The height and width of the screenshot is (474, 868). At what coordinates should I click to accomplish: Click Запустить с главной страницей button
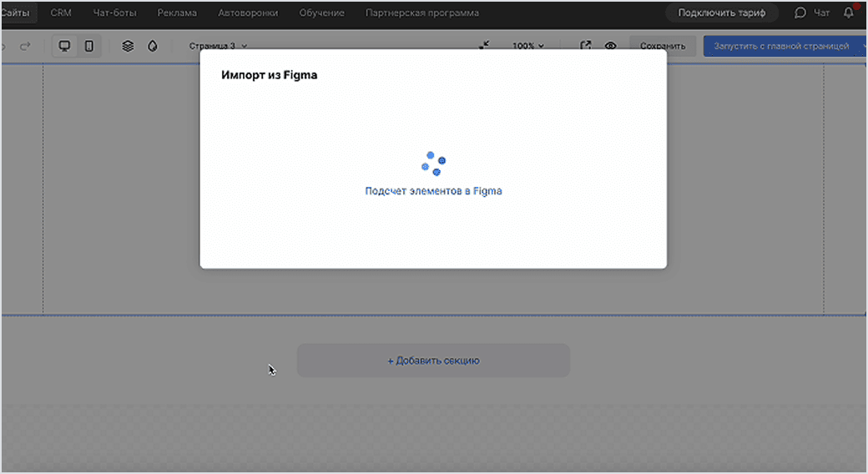click(x=781, y=46)
